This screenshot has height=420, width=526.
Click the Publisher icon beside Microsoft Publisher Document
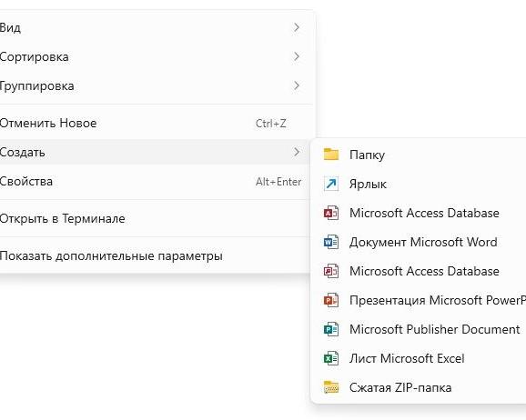click(331, 329)
